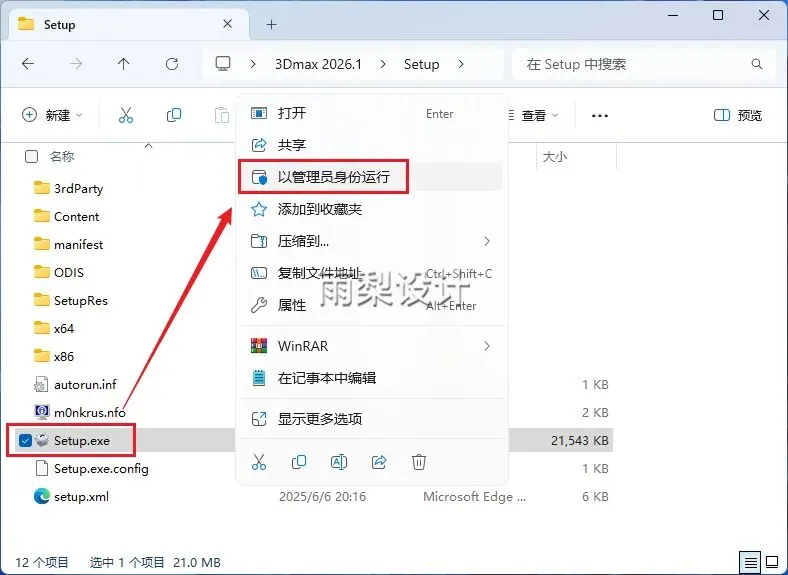Click Copy icon at context menu bottom
Image resolution: width=788 pixels, height=575 pixels.
click(x=299, y=461)
